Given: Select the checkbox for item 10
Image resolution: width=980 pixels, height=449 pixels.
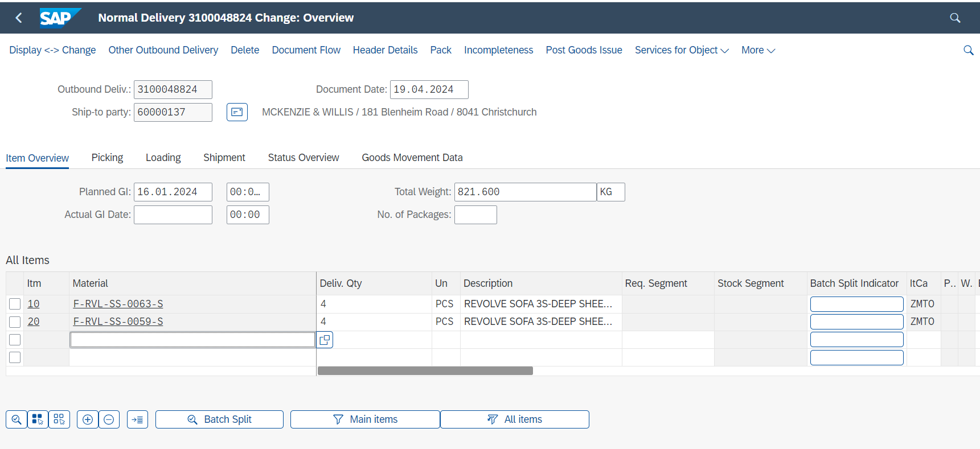Looking at the screenshot, I should 15,304.
